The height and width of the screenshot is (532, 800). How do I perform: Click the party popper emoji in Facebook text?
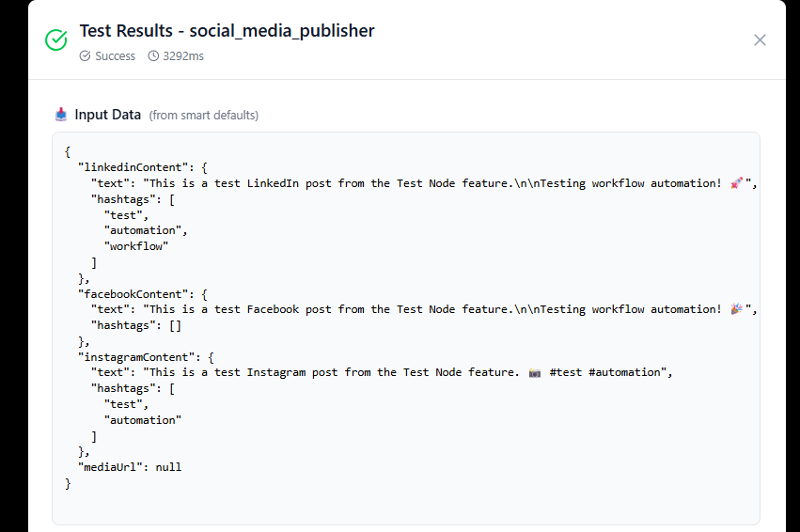coord(738,309)
